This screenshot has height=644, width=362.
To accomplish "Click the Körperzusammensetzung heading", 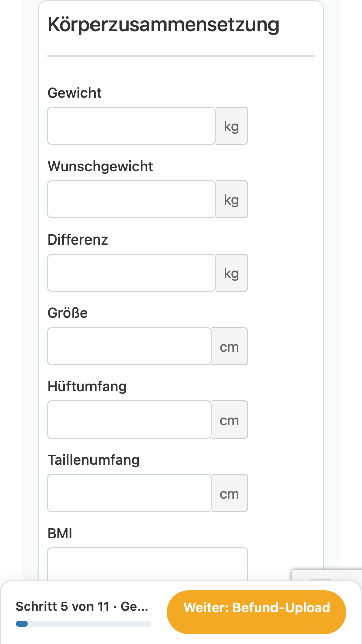I will [x=163, y=25].
